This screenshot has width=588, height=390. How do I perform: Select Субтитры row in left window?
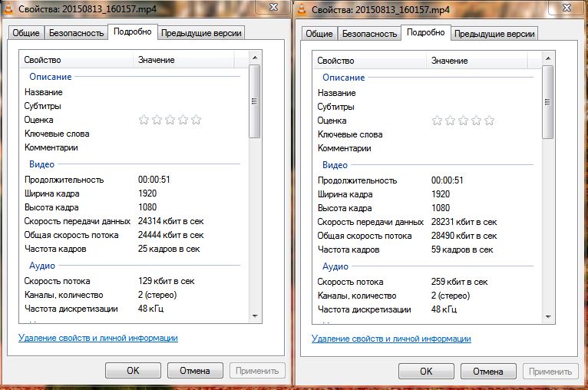pos(131,106)
